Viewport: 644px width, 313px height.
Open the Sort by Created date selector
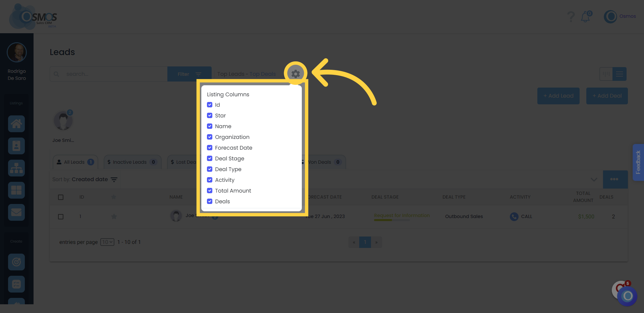85,179
